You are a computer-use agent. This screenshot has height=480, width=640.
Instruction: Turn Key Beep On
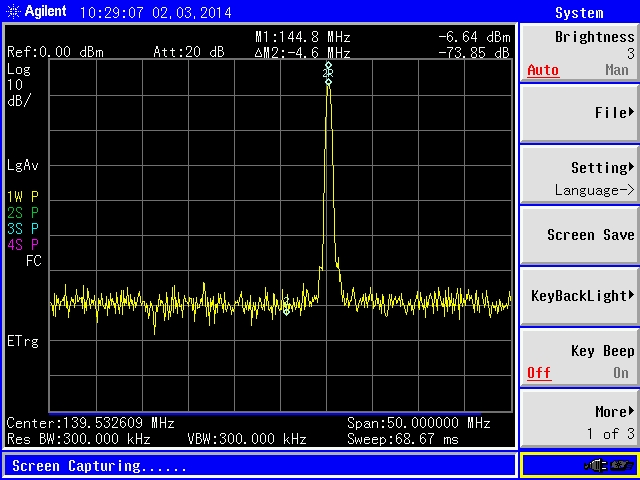tap(620, 373)
